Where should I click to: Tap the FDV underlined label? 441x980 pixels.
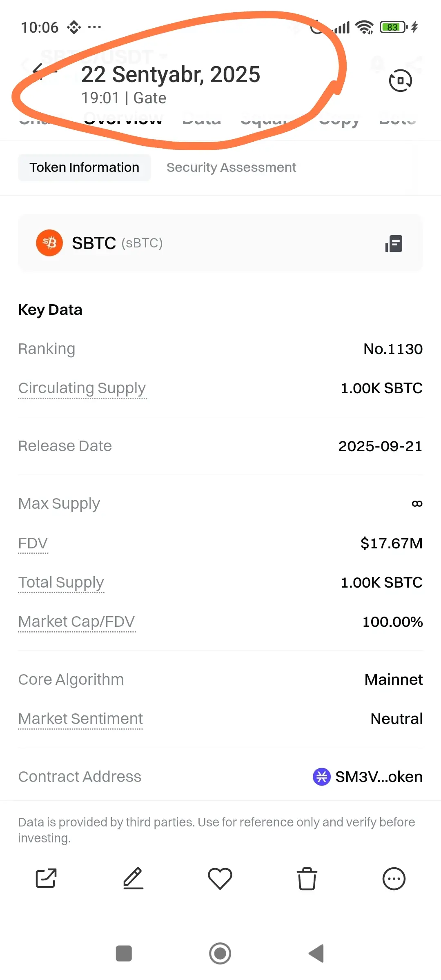[x=33, y=543]
